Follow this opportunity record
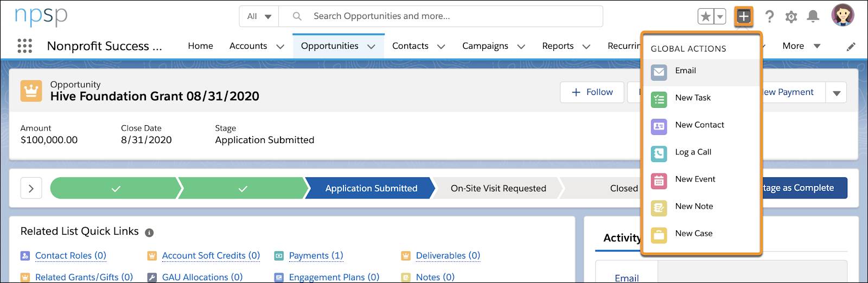Viewport: 868px width, 283px height. click(x=592, y=92)
